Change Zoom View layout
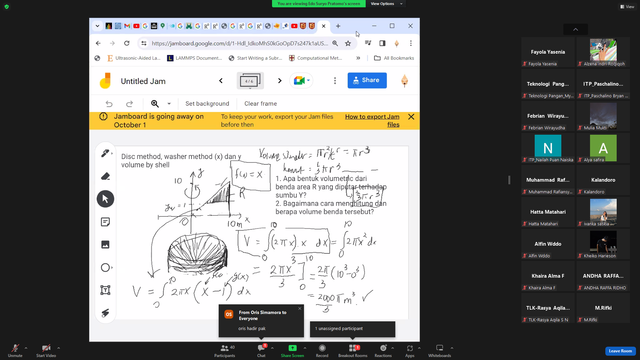The height and width of the screenshot is (360, 640). [627, 7]
